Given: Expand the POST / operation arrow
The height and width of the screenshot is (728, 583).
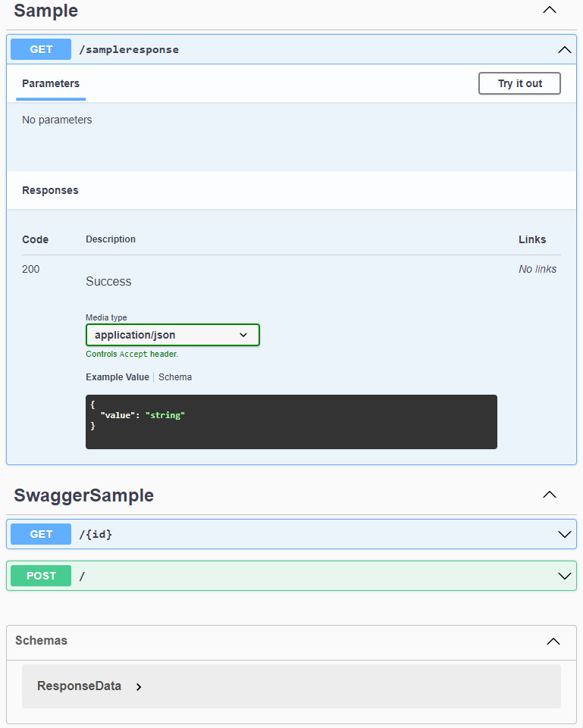Looking at the screenshot, I should (x=564, y=576).
